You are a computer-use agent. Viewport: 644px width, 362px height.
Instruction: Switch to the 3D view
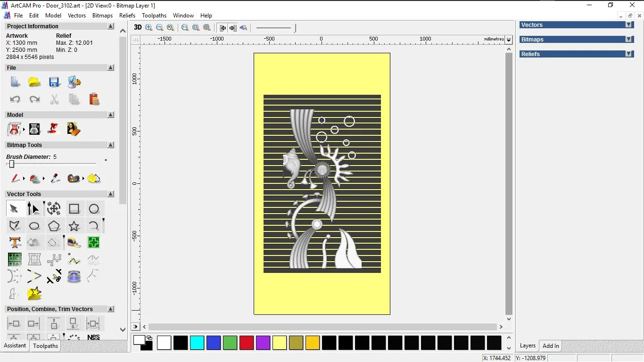[x=138, y=28]
